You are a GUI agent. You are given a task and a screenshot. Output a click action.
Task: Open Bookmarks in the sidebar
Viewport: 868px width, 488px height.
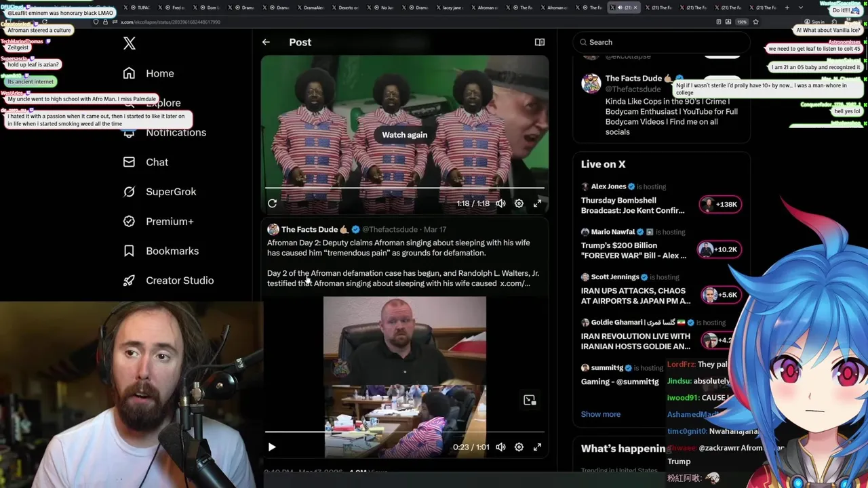point(161,251)
